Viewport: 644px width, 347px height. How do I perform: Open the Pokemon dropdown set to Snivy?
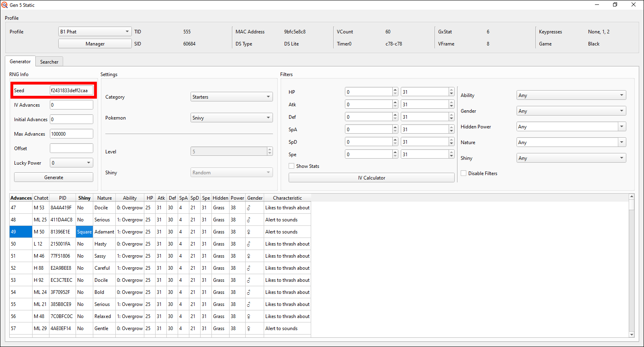(232, 118)
